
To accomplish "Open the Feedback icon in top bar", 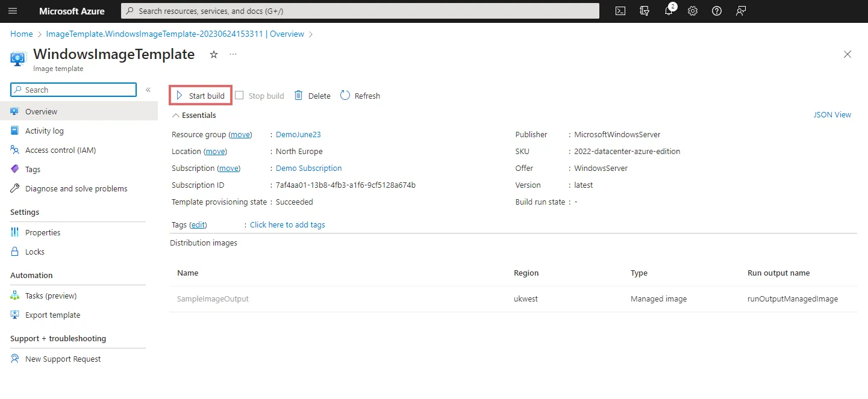I will coord(741,11).
